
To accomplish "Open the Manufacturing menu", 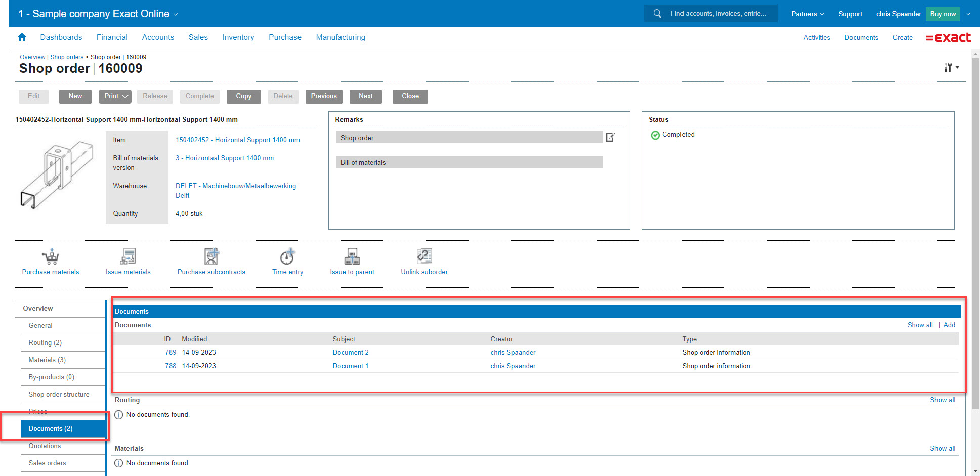I will pos(340,37).
